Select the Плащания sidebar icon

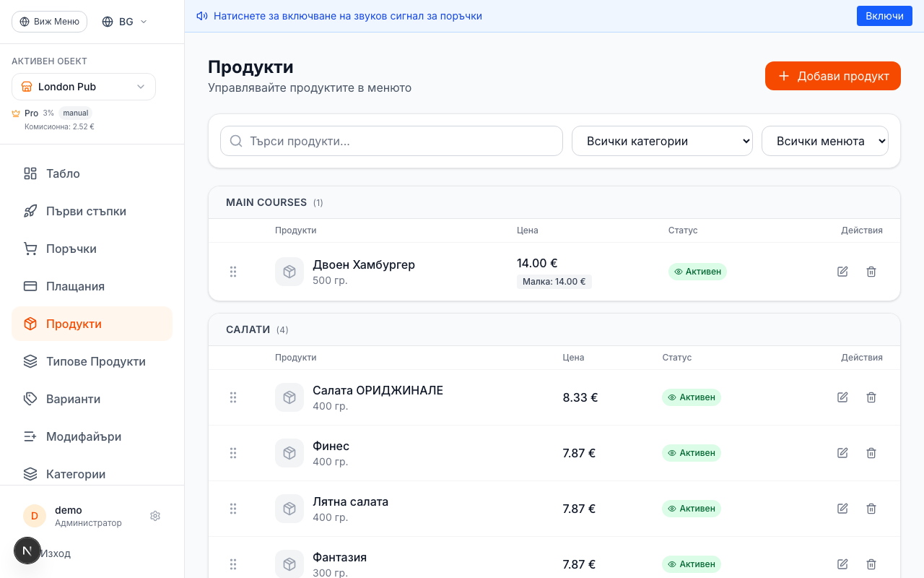tap(30, 286)
